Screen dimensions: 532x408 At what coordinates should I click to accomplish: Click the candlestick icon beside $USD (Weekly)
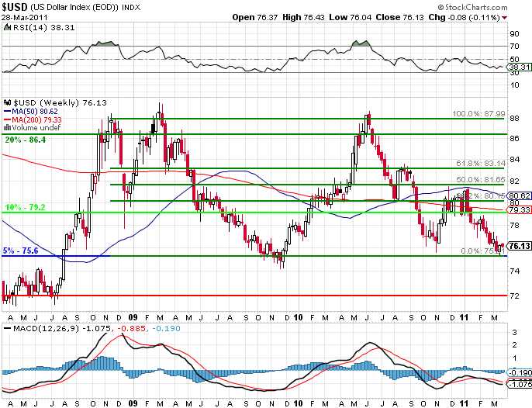pyautogui.click(x=7, y=102)
